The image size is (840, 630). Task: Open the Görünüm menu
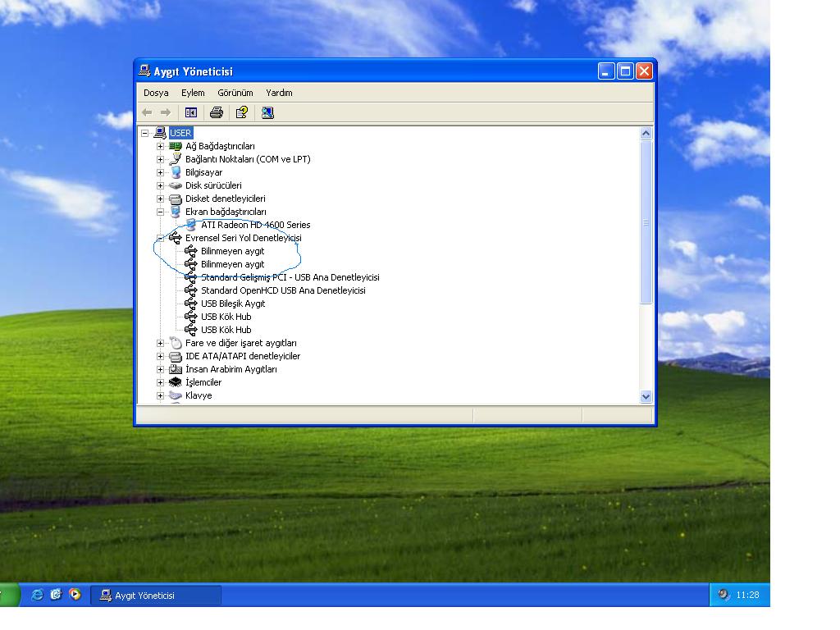pos(235,93)
